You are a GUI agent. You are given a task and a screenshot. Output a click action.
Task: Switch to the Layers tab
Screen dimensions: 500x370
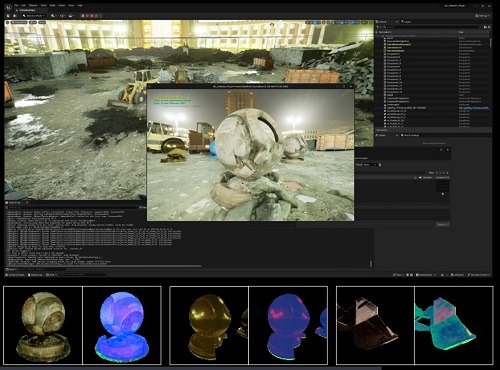406,22
